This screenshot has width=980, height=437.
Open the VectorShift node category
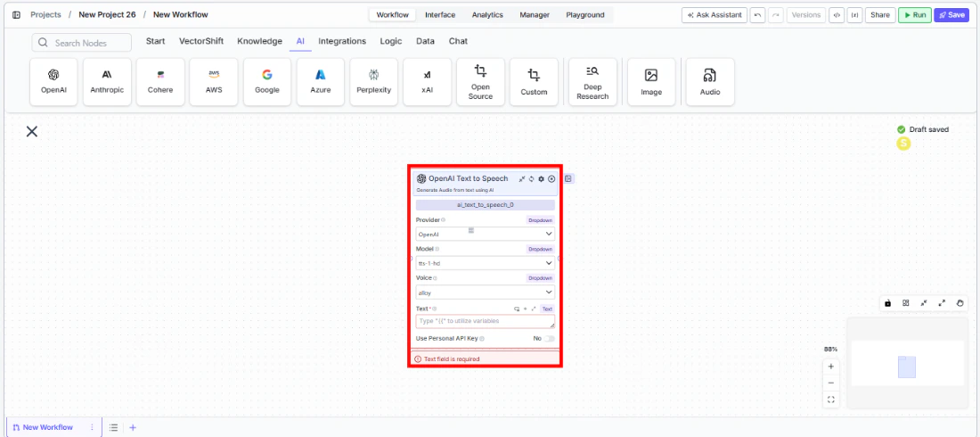coord(201,41)
